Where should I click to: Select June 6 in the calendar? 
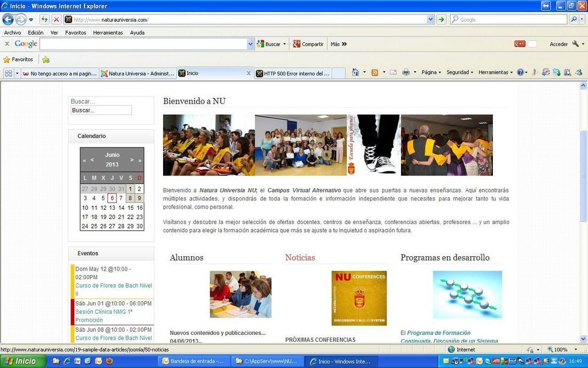click(112, 198)
